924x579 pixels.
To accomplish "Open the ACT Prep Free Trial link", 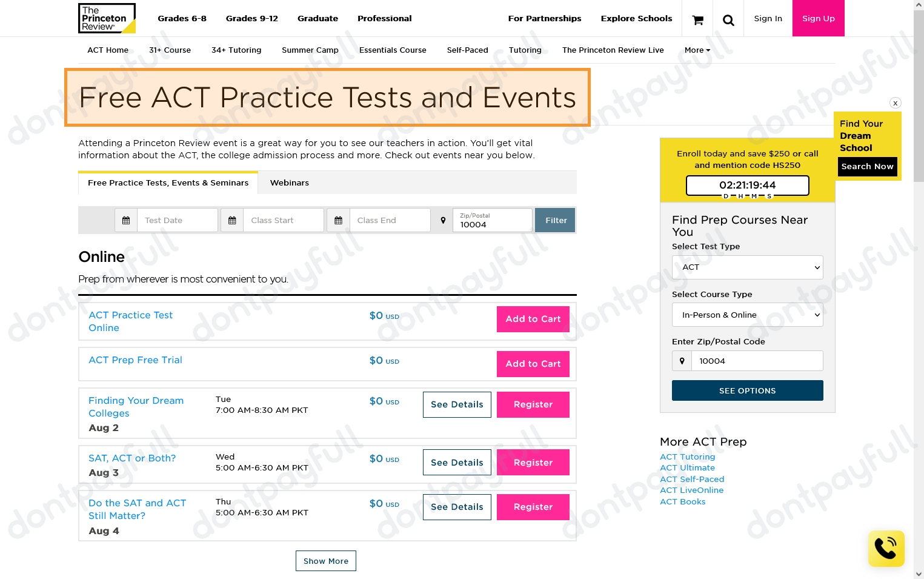I will [135, 360].
